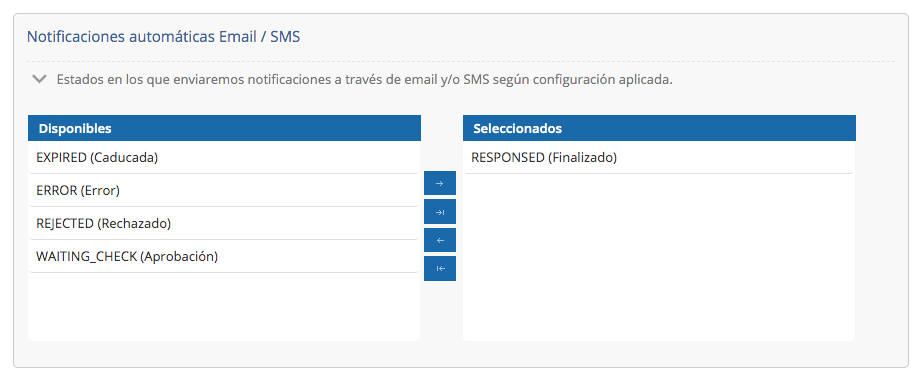Select EXPIRED (Caducada) in Disponibles list
The width and height of the screenshot is (920, 380).
[x=224, y=157]
